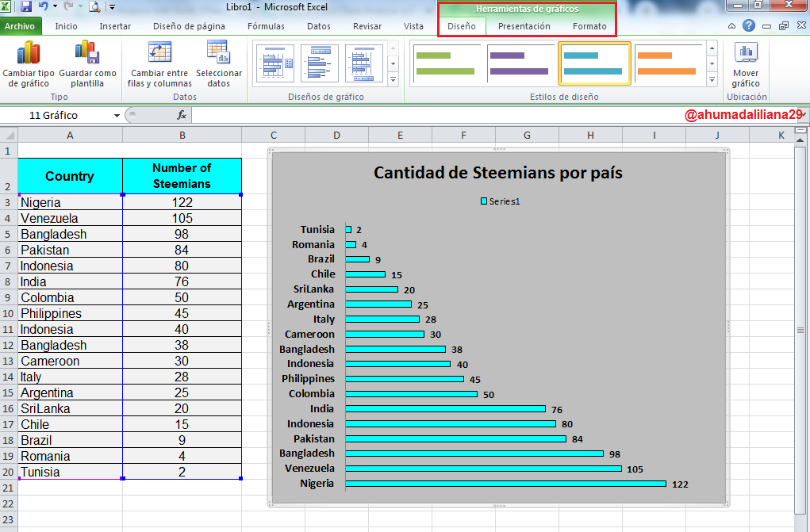Viewport: 810px width, 532px height.
Task: Open Seleccionar datos dialog
Action: [x=218, y=64]
